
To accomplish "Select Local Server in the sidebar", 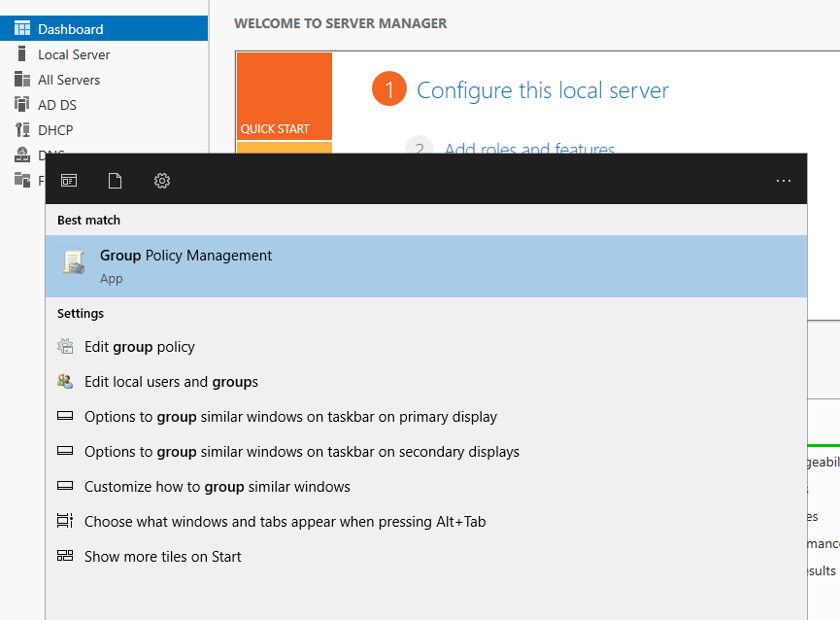I will (x=74, y=54).
